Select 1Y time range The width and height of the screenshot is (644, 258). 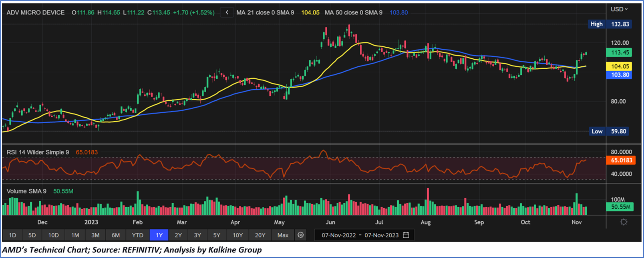(x=159, y=235)
